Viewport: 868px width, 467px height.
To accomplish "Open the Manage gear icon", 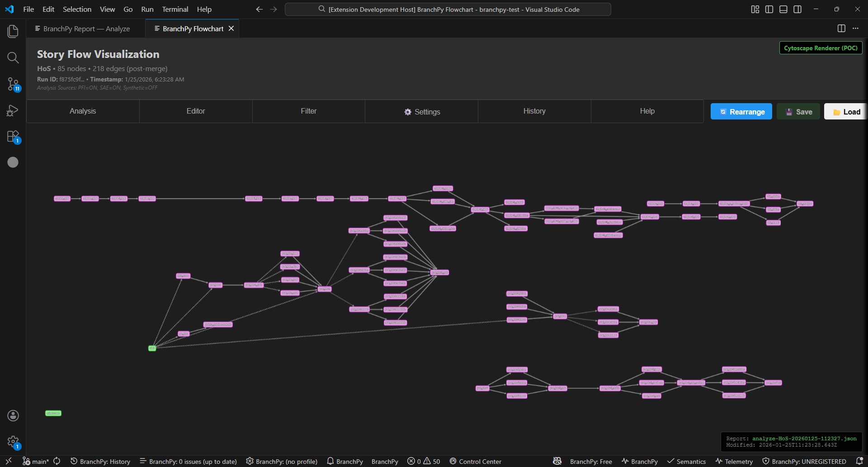I will pos(13,442).
